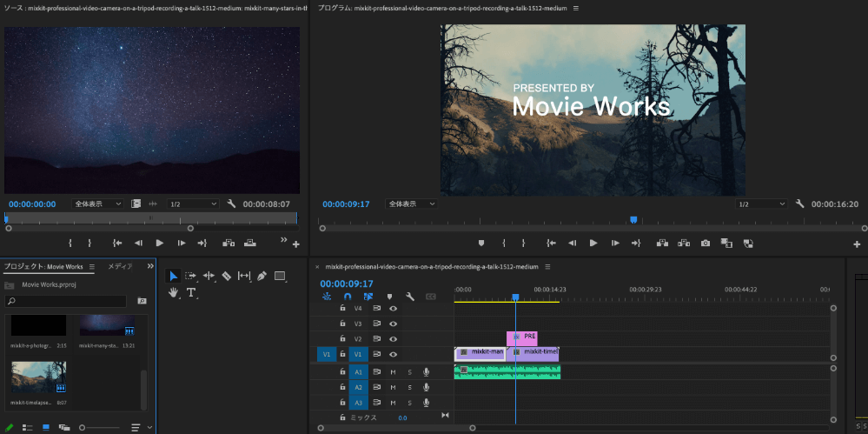The height and width of the screenshot is (434, 868).
Task: Open Source monitor wrench settings
Action: [x=231, y=204]
